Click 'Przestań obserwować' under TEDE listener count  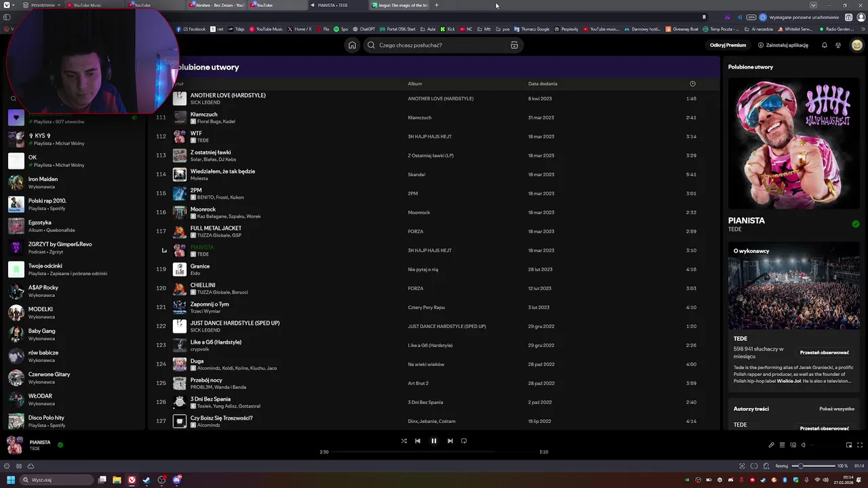point(824,352)
